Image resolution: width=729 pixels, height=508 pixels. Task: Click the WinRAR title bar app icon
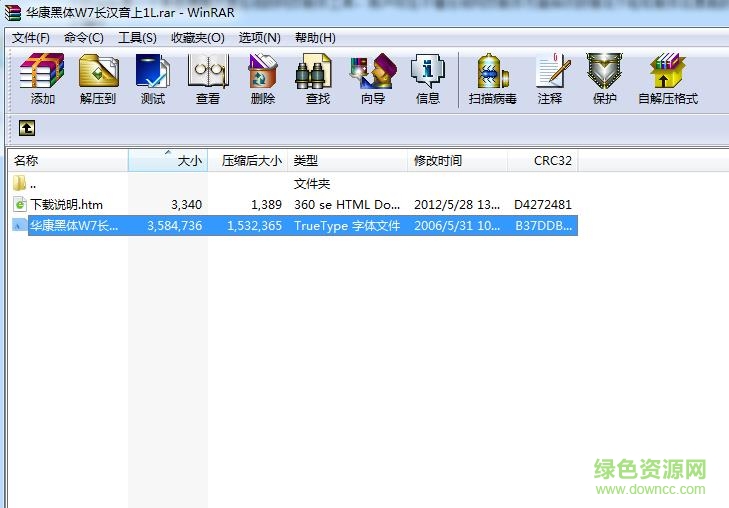pos(13,13)
